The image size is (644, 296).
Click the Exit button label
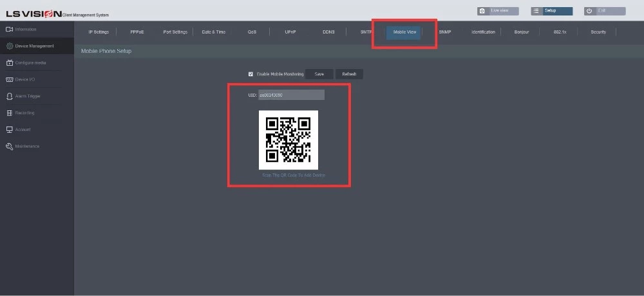pos(601,11)
